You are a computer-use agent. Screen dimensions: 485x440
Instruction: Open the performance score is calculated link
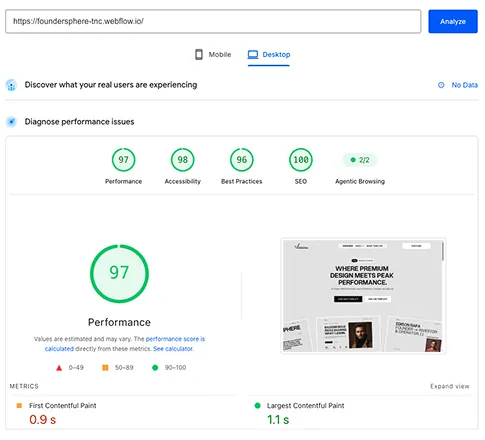[x=125, y=344]
